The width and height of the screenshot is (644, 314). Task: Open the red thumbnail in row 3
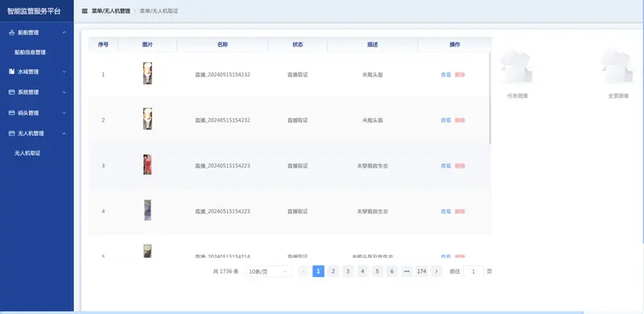(147, 164)
